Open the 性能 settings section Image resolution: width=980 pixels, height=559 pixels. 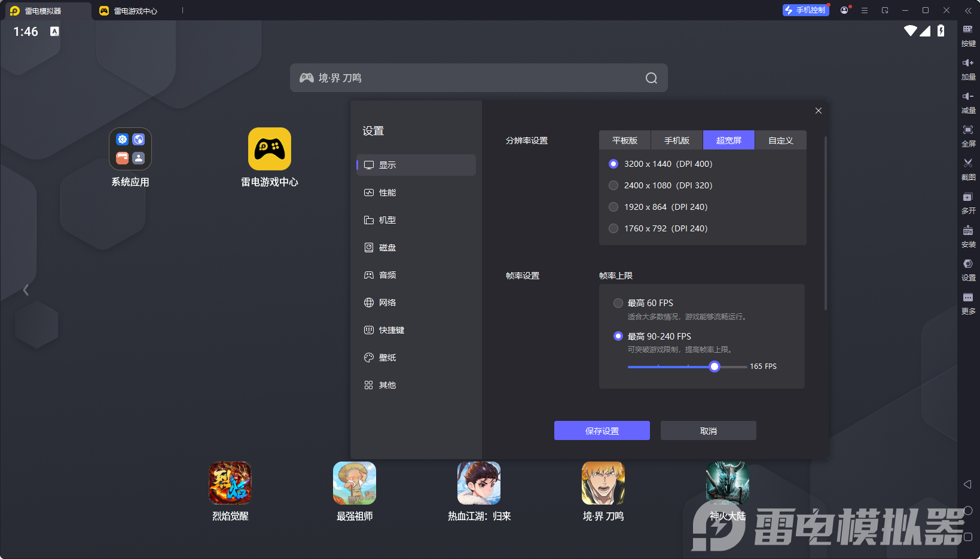416,193
